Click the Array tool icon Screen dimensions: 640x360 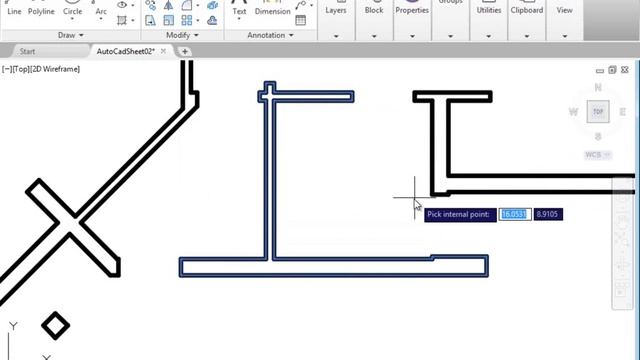[187, 20]
